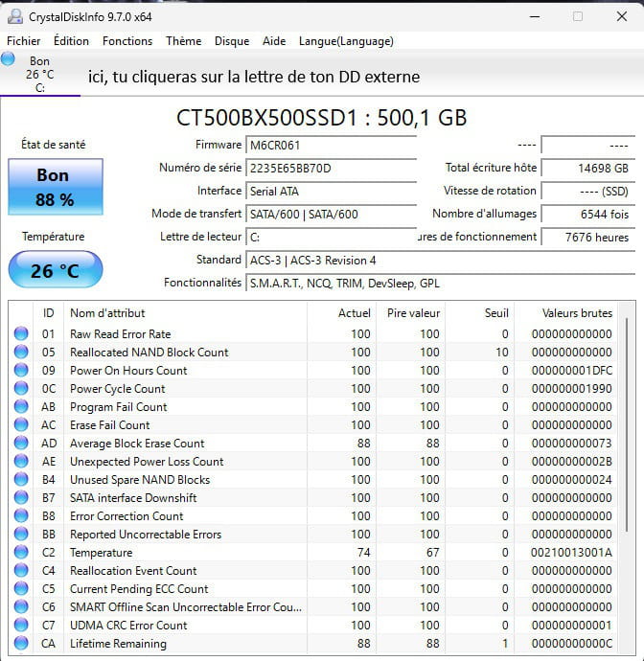Click the ID column header
Viewport: 644px width, 661px height.
pyautogui.click(x=49, y=313)
